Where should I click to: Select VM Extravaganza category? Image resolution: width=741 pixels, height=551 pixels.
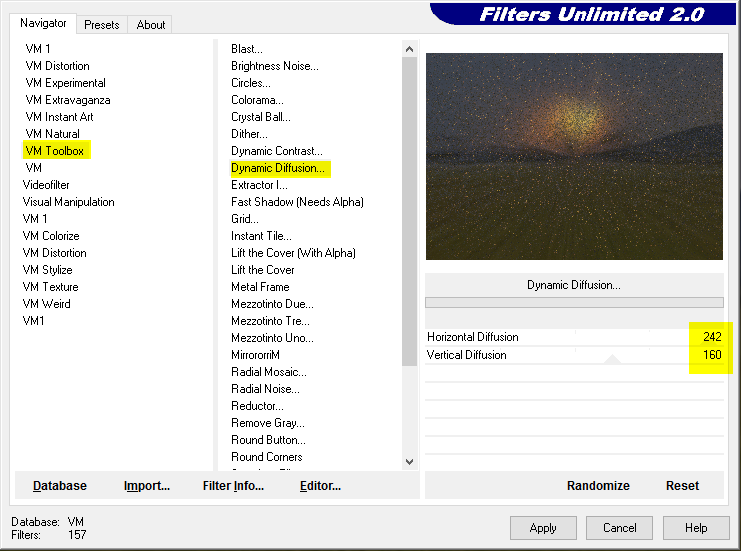coord(68,100)
